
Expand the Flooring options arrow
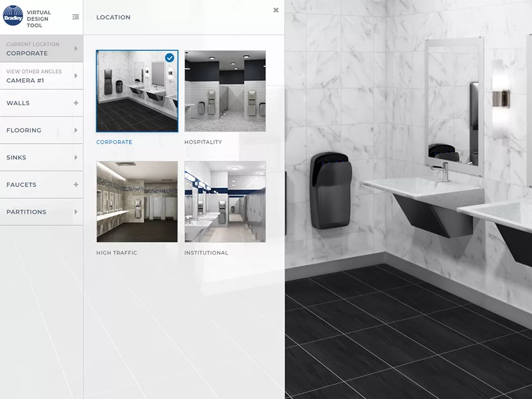[x=76, y=130]
